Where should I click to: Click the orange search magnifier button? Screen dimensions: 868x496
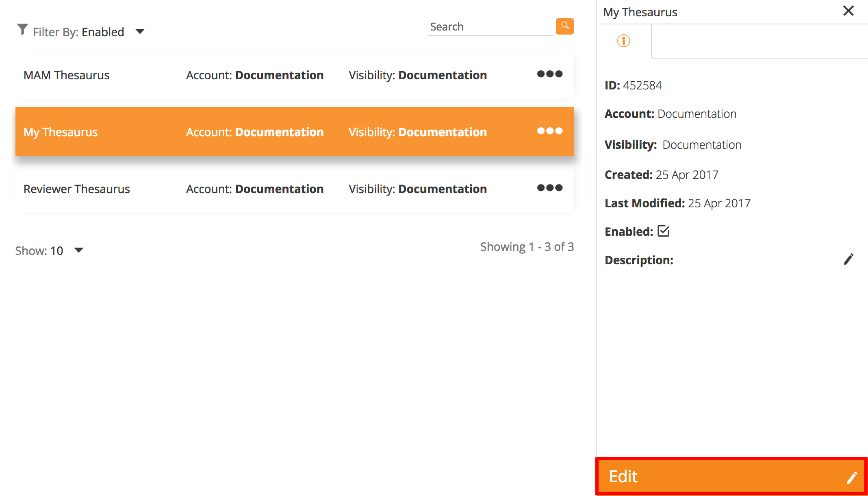(x=564, y=26)
